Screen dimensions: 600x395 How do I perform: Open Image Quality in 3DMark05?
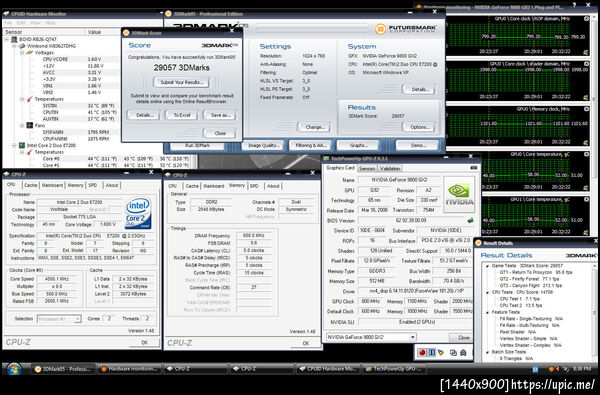point(263,145)
